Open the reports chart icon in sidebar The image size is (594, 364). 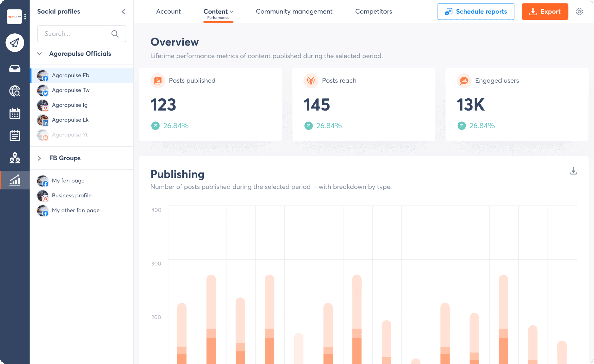[15, 180]
